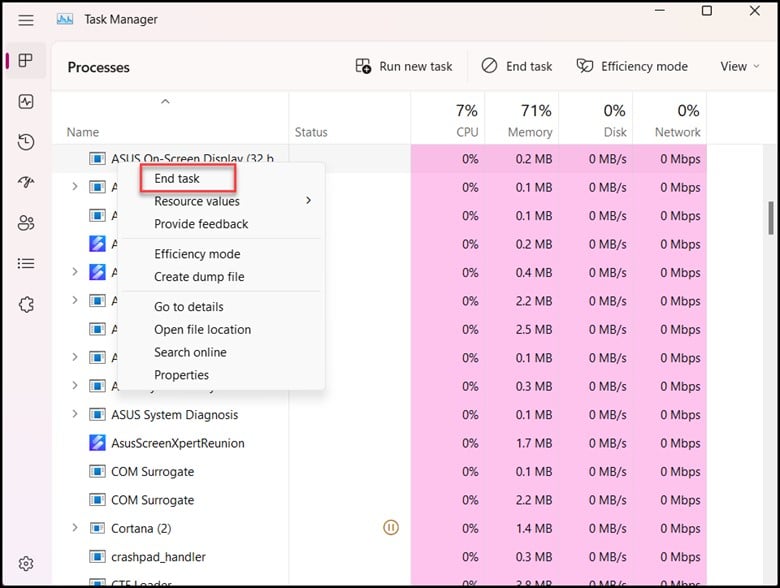
Task: Open Properties from the context menu
Action: tap(181, 375)
